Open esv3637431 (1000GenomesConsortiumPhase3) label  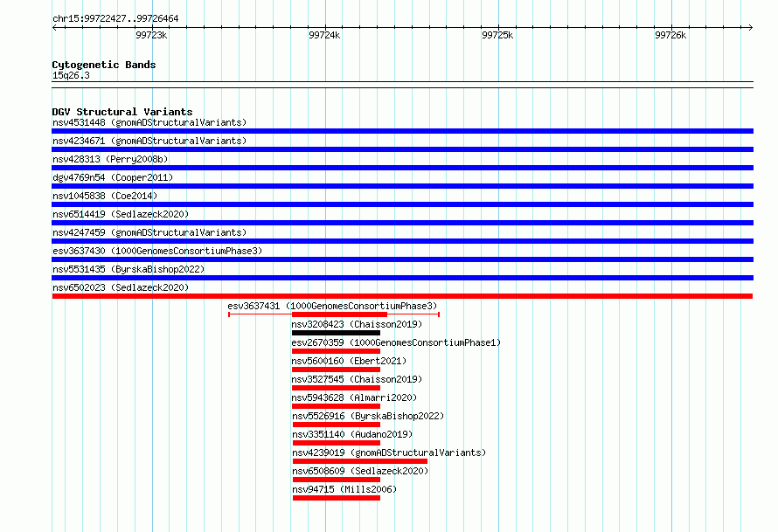tap(332, 306)
